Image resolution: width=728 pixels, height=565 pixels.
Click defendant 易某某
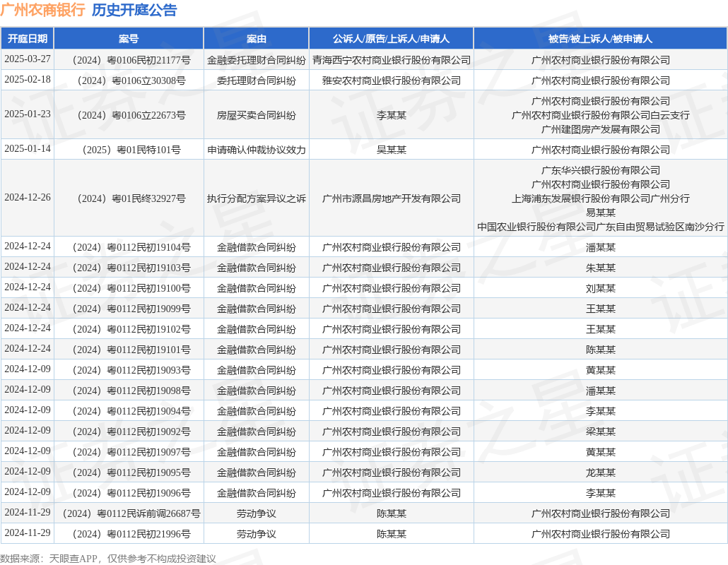point(600,213)
